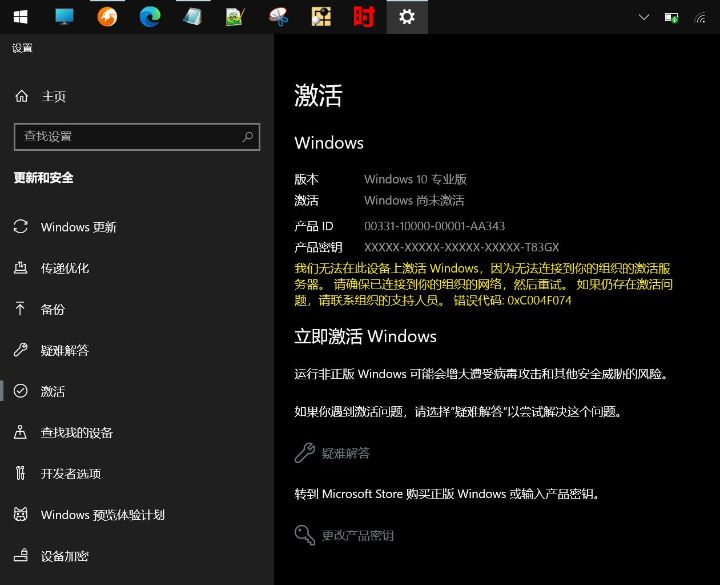Viewport: 720px width, 585px height.
Task: Click the 传递优化 tray icon
Action: 20,267
